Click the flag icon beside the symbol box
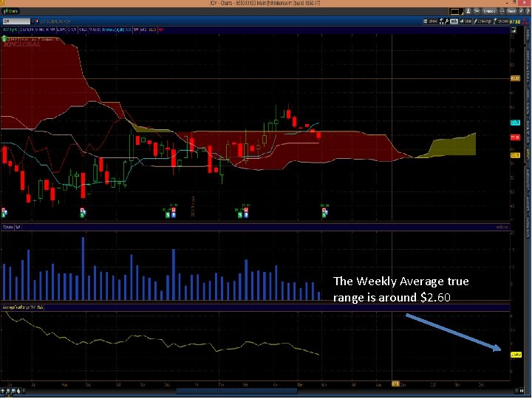The height and width of the screenshot is (399, 532). [x=37, y=21]
